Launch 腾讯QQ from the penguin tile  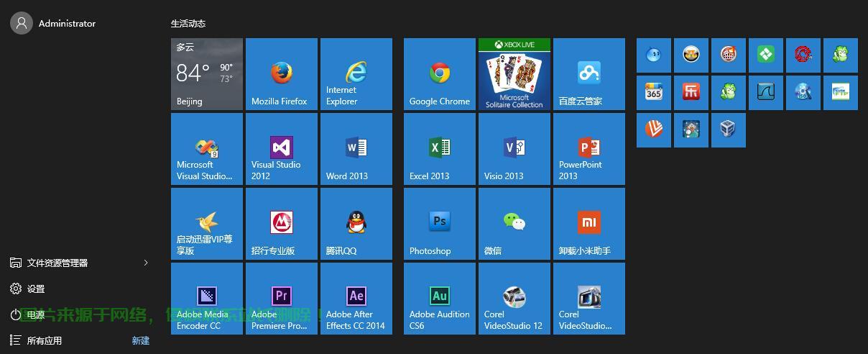(356, 224)
